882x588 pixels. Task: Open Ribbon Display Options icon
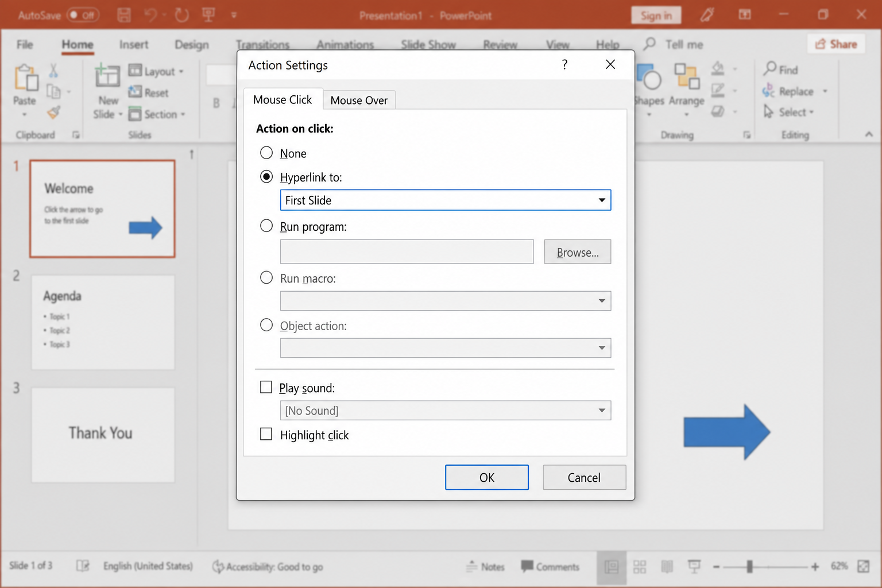[x=745, y=15]
